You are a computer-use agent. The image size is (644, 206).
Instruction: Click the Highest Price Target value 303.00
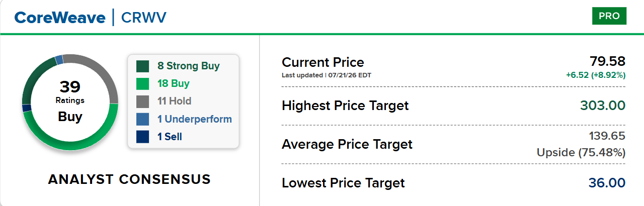603,106
